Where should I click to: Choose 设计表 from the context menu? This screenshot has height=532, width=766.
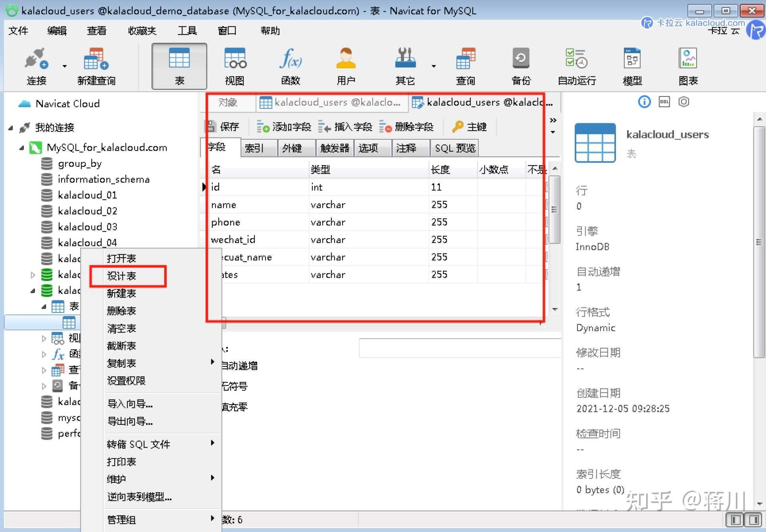coord(121,276)
